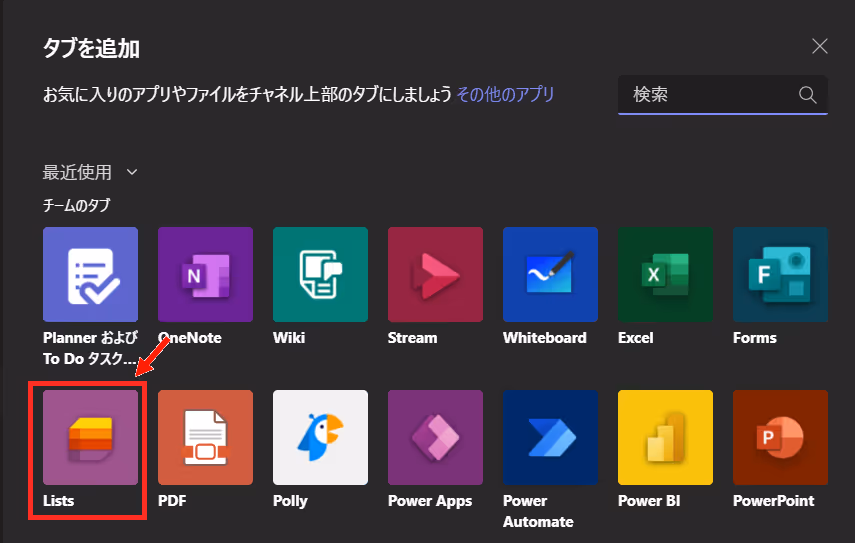The height and width of the screenshot is (543, 855).
Task: Click the 'Lists' label text
Action: click(58, 500)
